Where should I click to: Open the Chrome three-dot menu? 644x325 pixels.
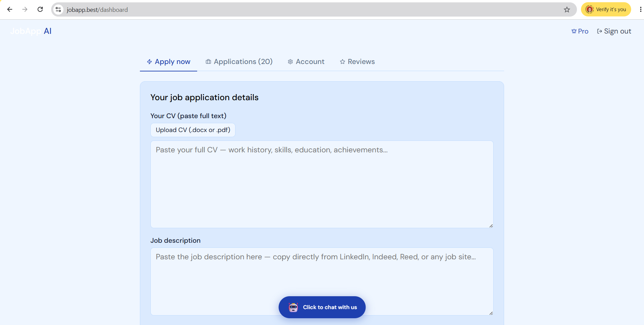(640, 9)
